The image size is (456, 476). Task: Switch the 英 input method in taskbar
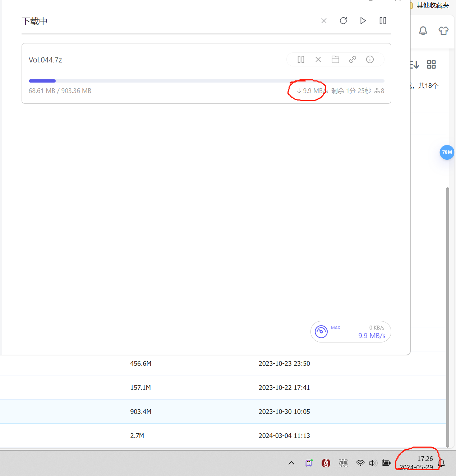pos(343,463)
